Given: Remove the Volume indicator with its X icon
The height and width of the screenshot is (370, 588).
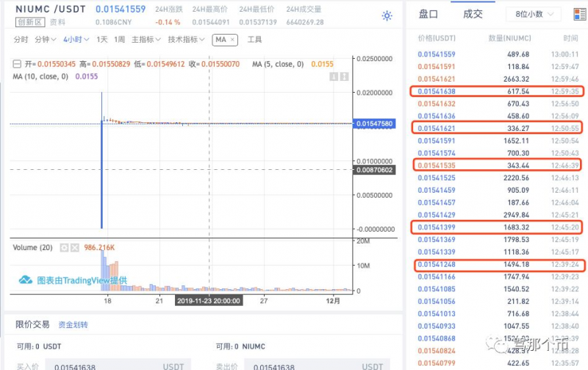Looking at the screenshot, I should [74, 248].
